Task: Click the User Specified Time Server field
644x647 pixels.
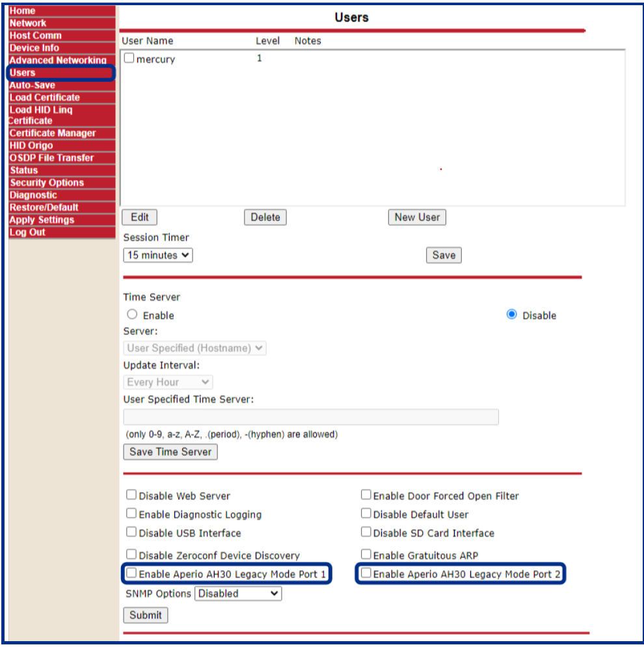Action: click(x=311, y=417)
